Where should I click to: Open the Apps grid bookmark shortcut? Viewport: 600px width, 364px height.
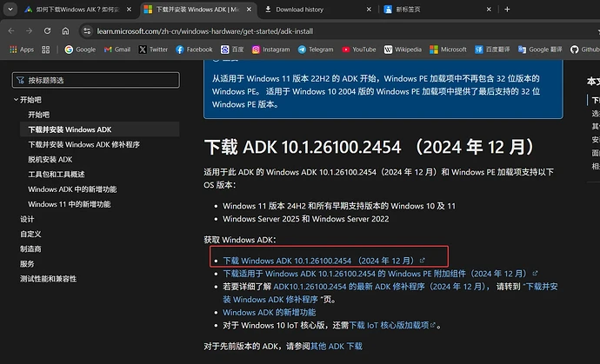(x=21, y=50)
